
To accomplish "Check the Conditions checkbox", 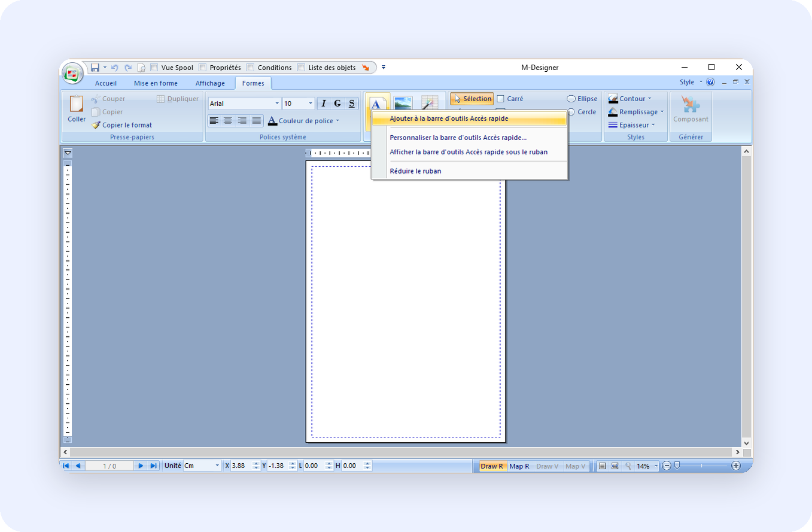I will tap(251, 68).
